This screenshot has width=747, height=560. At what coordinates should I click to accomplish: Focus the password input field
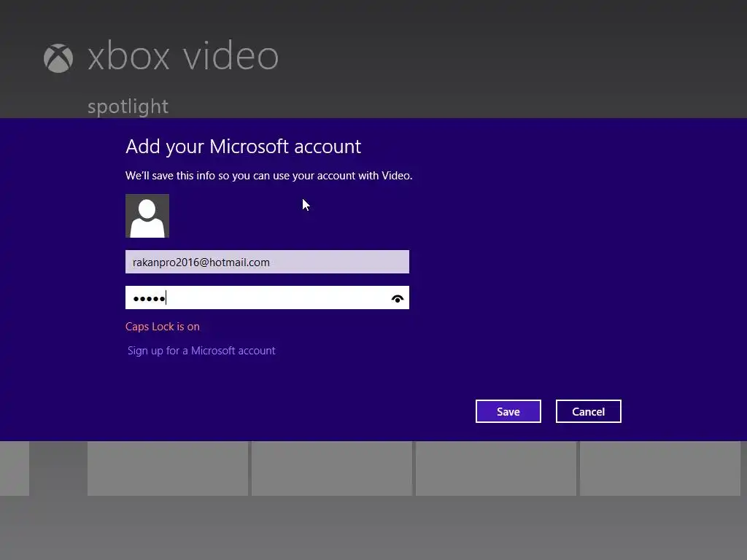tap(267, 297)
